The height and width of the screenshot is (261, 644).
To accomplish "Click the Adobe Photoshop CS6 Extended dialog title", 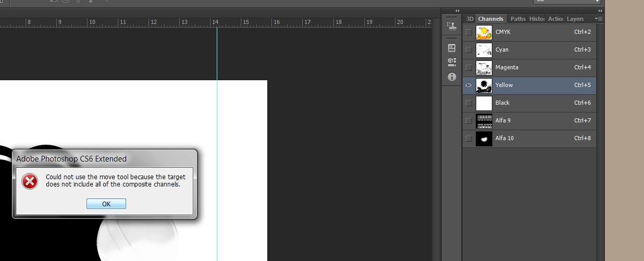I will coord(71,158).
